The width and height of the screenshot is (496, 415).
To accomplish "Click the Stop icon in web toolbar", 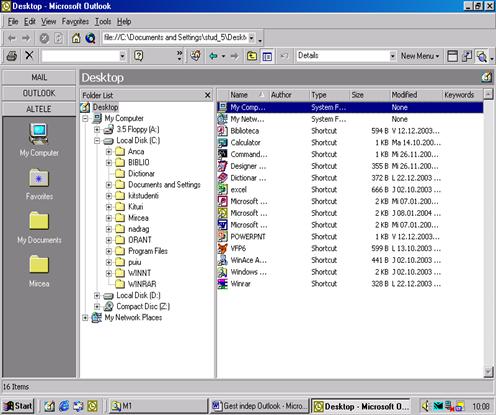I will (44, 38).
